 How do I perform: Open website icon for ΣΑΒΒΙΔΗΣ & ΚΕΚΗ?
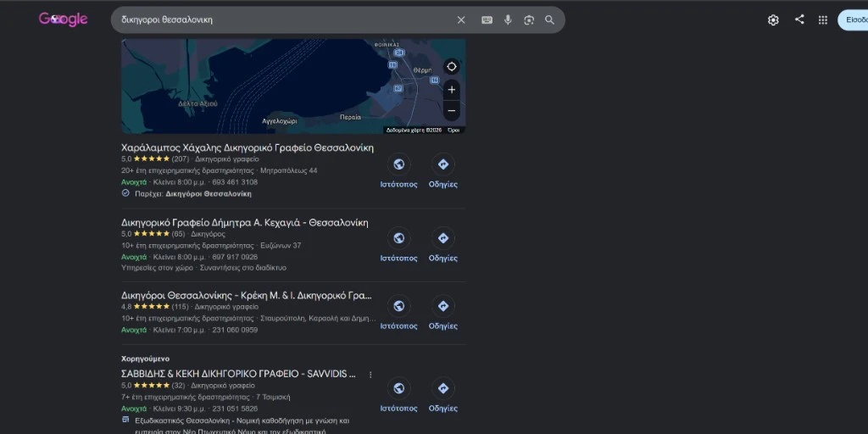tap(398, 388)
